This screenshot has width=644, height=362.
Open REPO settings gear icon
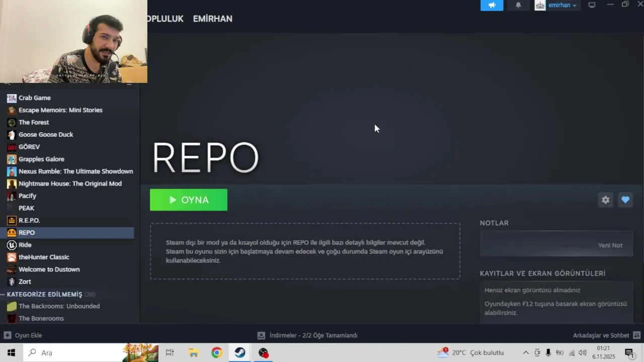(x=605, y=200)
